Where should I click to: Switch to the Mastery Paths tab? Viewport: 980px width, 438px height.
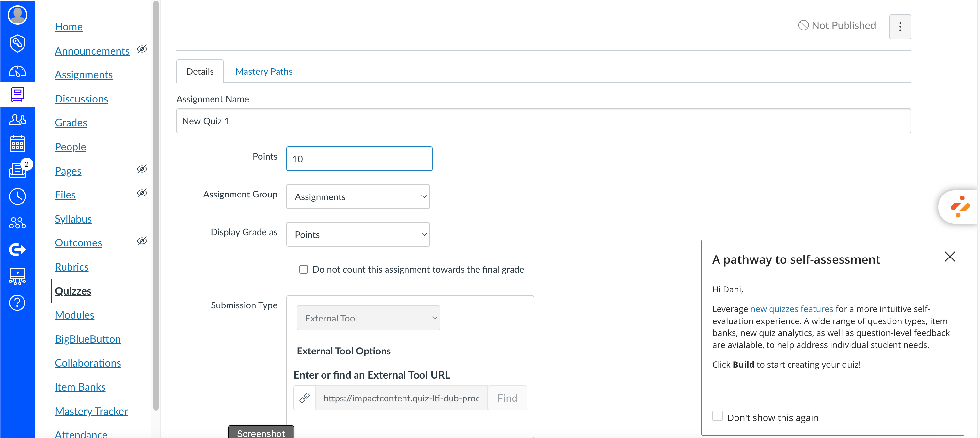point(264,71)
